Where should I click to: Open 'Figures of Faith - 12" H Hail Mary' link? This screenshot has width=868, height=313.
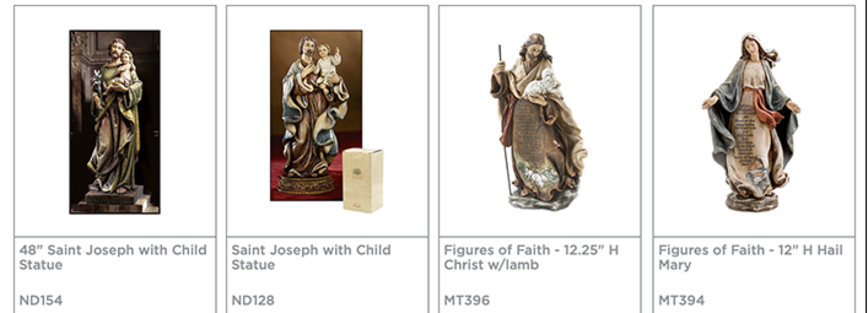click(751, 257)
